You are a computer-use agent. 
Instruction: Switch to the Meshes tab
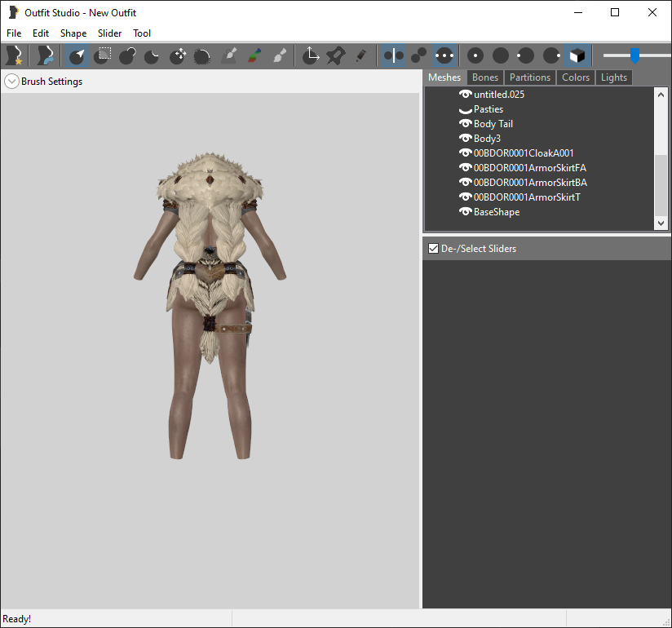444,77
